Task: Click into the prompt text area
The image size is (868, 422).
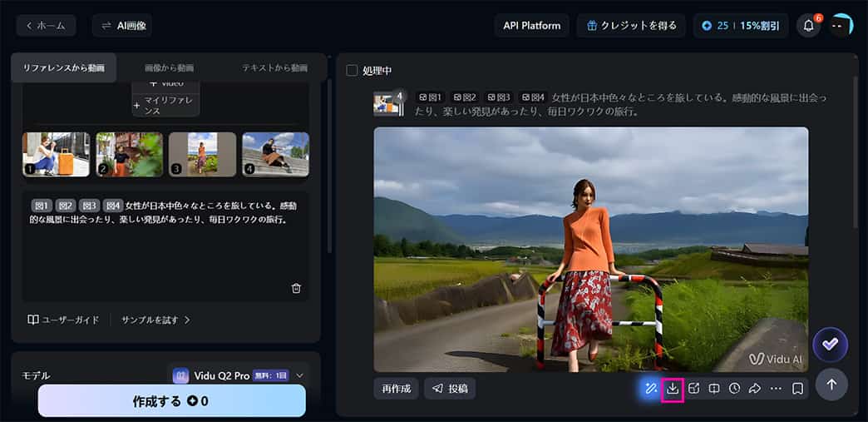Action: [x=165, y=246]
